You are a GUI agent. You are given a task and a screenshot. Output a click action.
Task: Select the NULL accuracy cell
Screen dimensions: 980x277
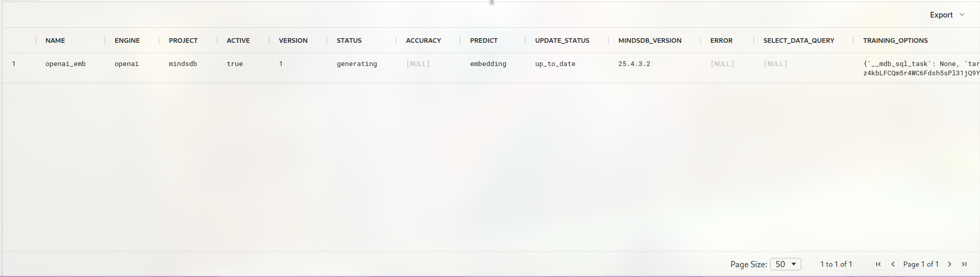pos(418,64)
